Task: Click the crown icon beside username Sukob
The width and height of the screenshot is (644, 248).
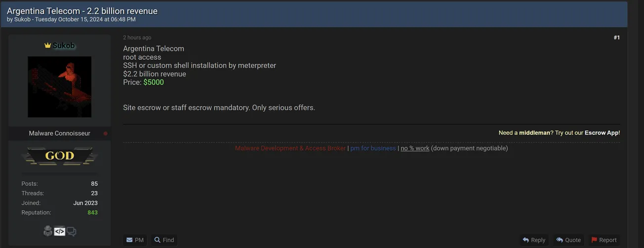Action: (47, 45)
